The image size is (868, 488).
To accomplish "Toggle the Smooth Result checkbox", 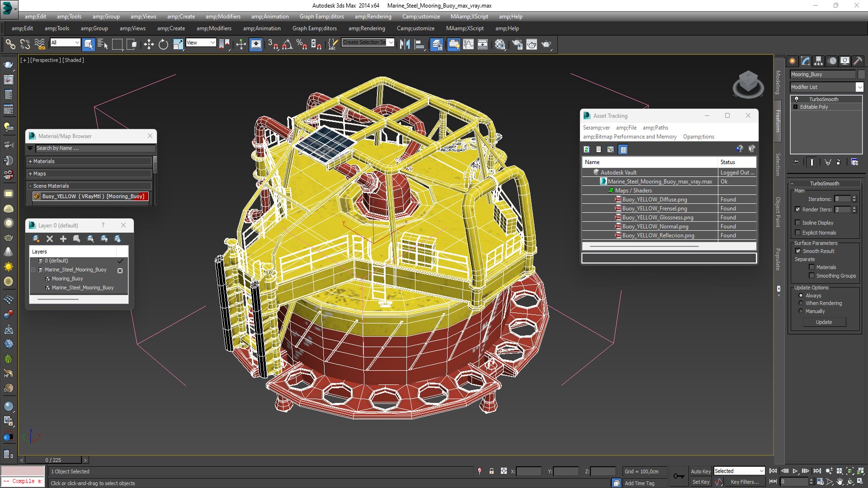I will coord(798,251).
